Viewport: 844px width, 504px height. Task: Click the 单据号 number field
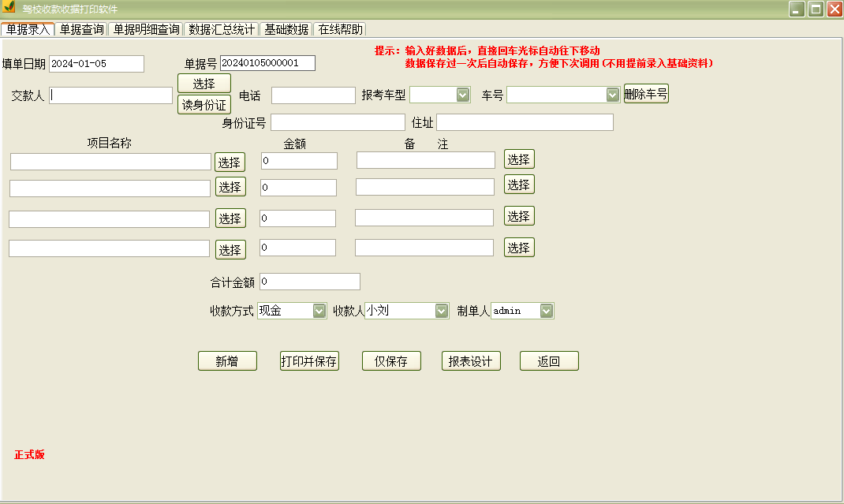point(267,63)
